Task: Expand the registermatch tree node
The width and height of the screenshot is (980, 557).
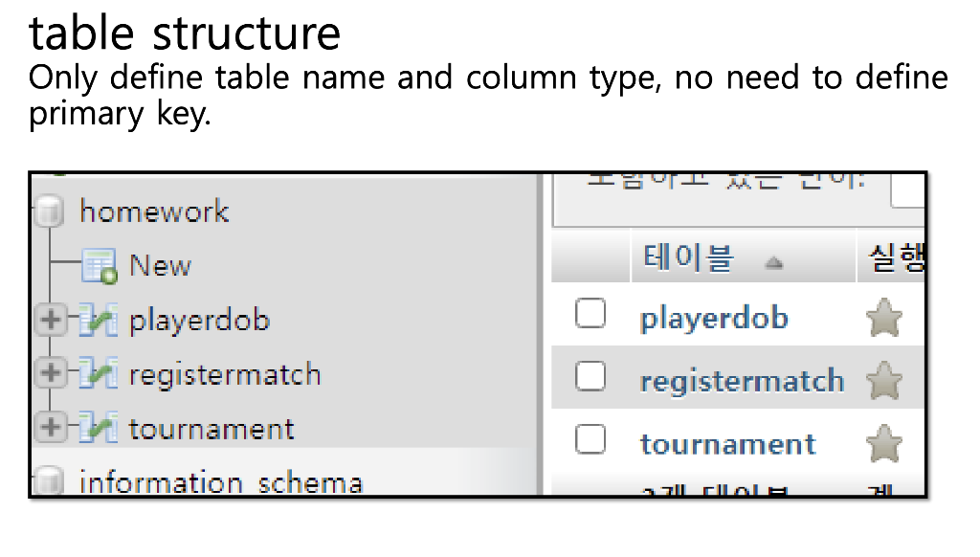Action: [51, 373]
